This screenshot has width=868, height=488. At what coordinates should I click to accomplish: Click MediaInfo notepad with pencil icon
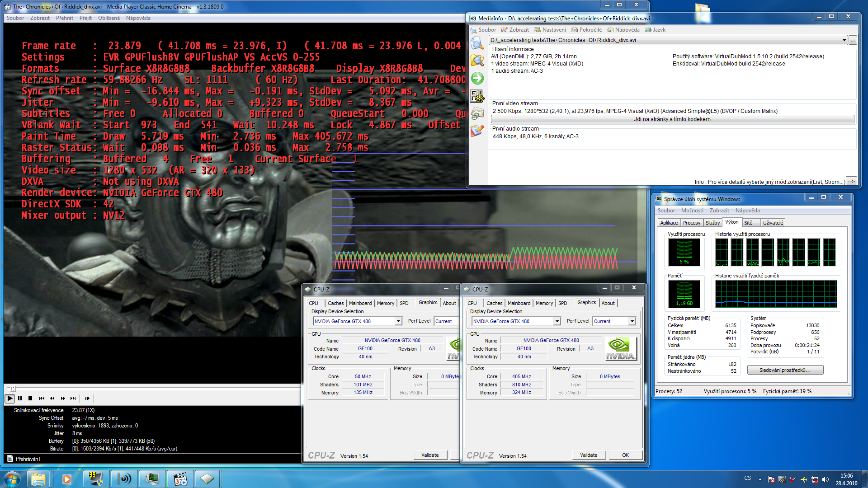point(477,131)
